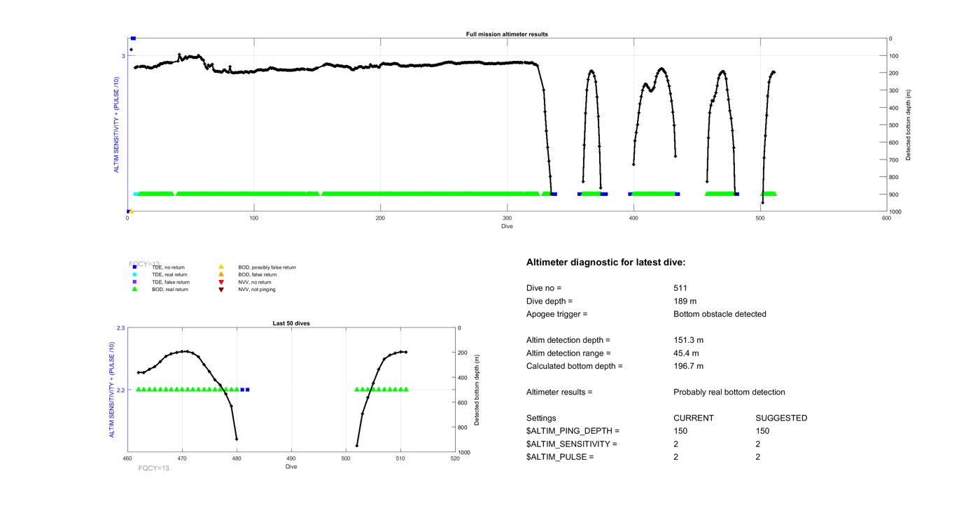Viewport: 980px width, 508px height.
Task: Click the 'Probably real bottom detection' result text
Action: point(729,392)
